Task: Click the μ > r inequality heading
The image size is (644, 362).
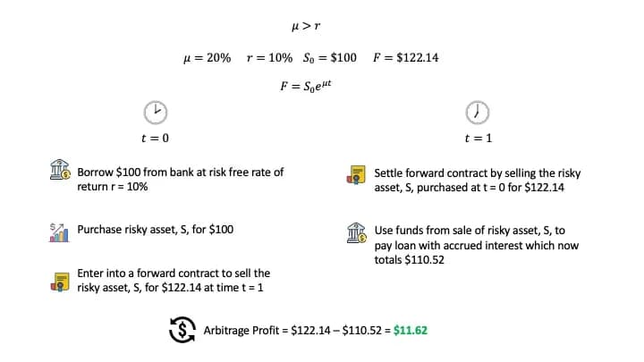Action: (306, 26)
